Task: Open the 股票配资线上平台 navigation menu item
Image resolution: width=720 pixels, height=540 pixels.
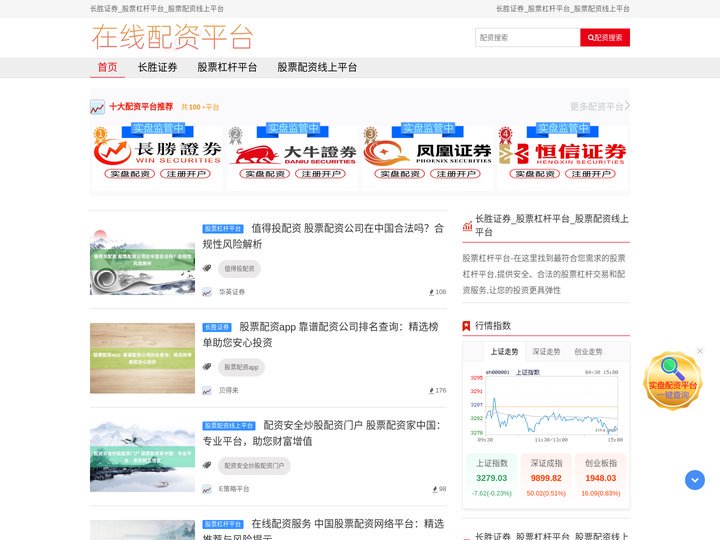Action: pyautogui.click(x=317, y=67)
